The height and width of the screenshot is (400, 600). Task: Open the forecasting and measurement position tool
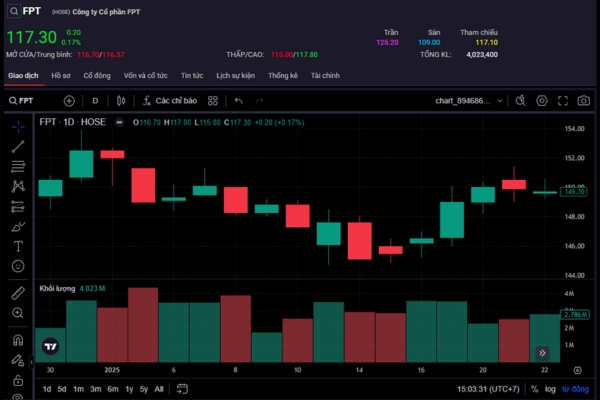[18, 206]
